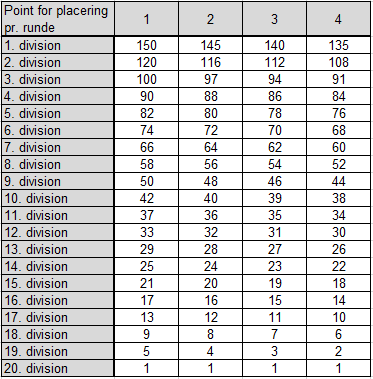Click column header 1
Viewport: 373px width, 379px height.
click(x=146, y=19)
